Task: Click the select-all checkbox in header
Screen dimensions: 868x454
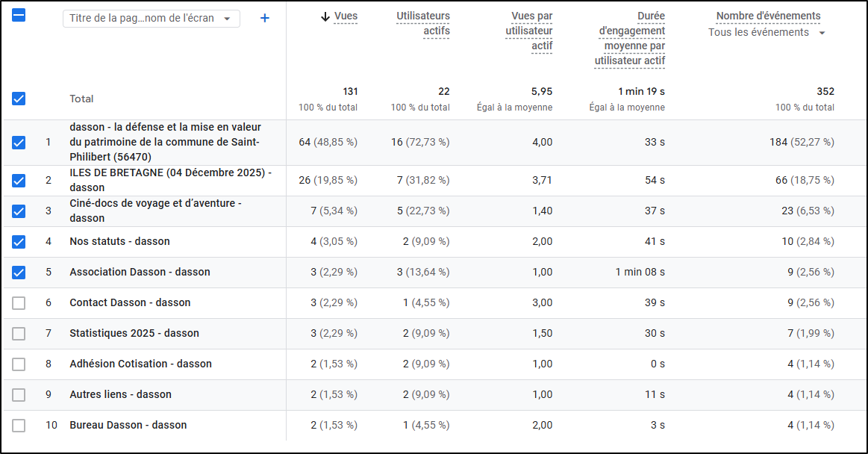Action: click(19, 15)
